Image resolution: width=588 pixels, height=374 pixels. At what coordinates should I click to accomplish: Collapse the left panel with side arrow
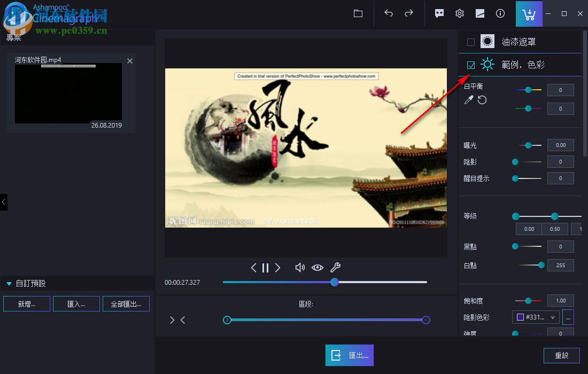click(3, 202)
